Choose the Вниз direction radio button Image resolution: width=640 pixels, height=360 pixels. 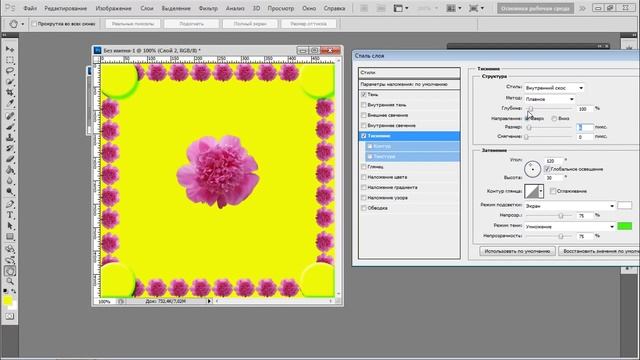pos(554,118)
